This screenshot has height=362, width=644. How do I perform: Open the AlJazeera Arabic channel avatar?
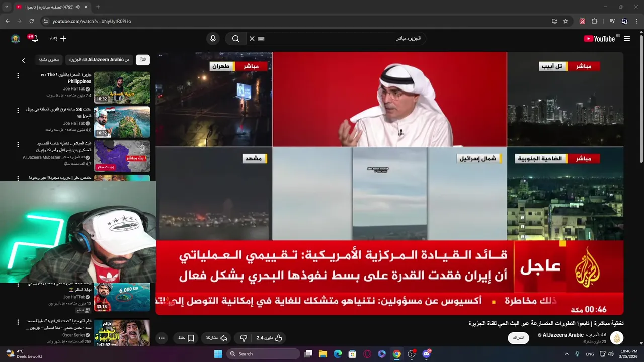tap(617, 338)
